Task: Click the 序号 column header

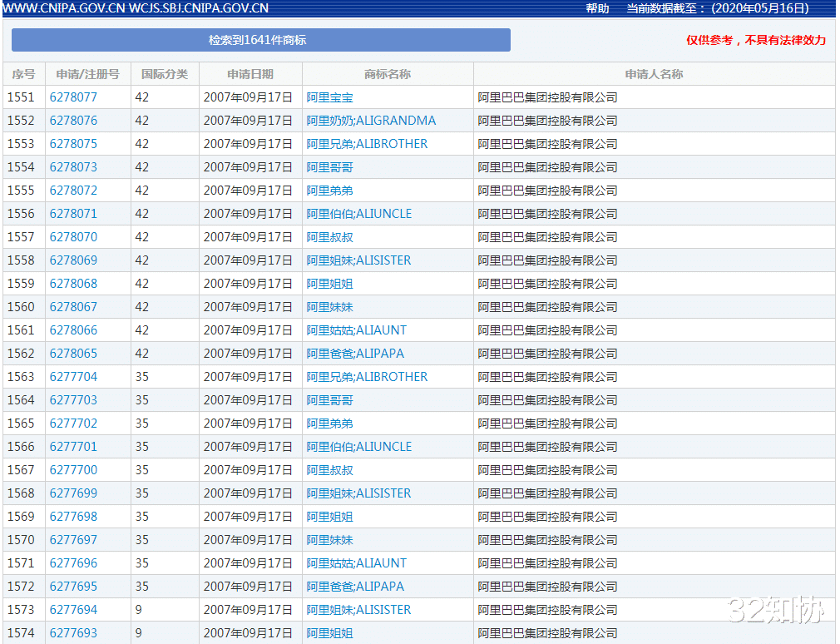Action: coord(23,74)
